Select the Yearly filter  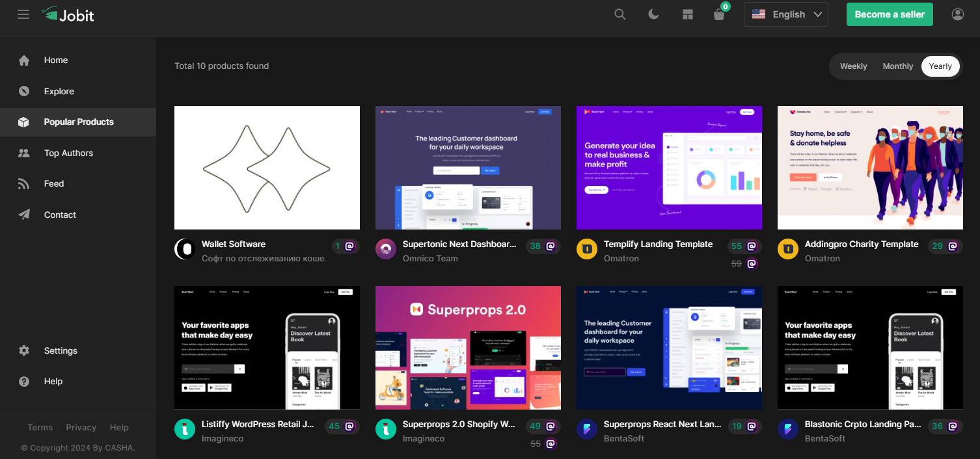[940, 66]
